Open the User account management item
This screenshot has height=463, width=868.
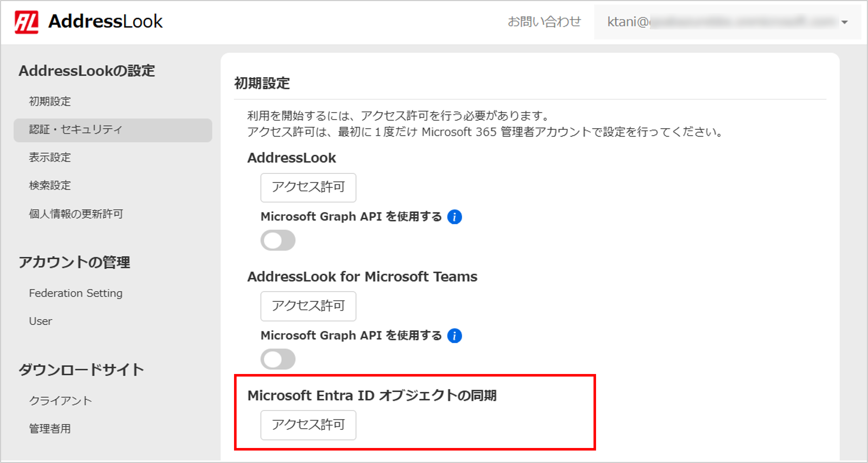point(40,321)
